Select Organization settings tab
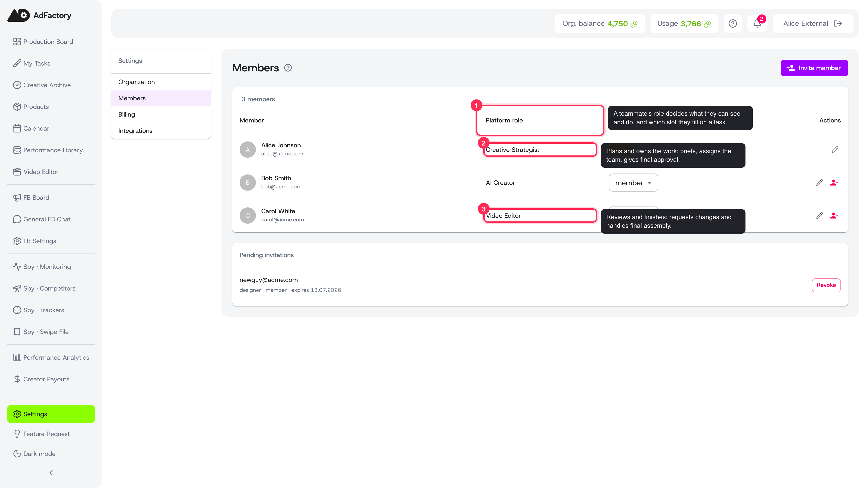 coord(161,82)
